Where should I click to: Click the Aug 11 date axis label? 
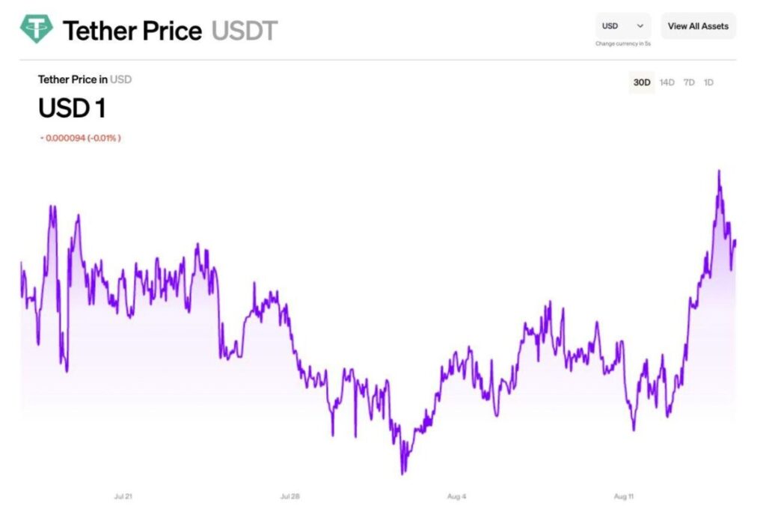tap(624, 496)
